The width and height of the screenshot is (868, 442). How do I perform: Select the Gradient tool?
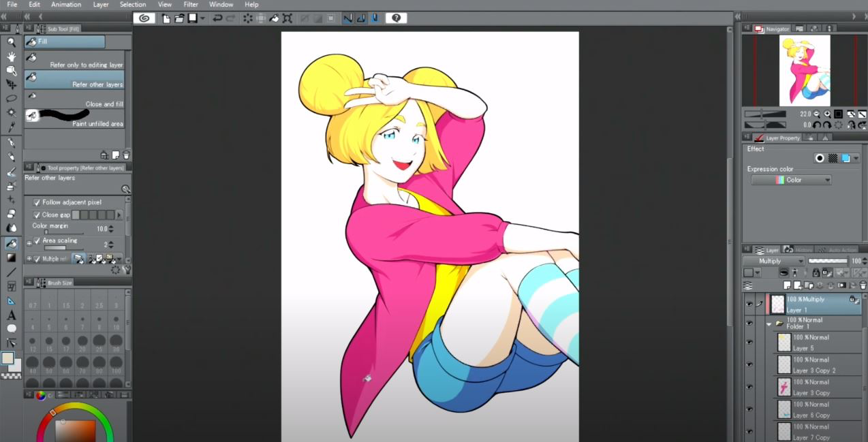point(11,257)
